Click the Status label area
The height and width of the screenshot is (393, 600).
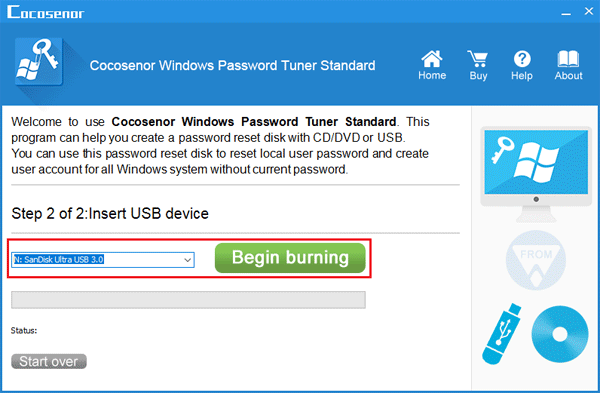pos(24,331)
